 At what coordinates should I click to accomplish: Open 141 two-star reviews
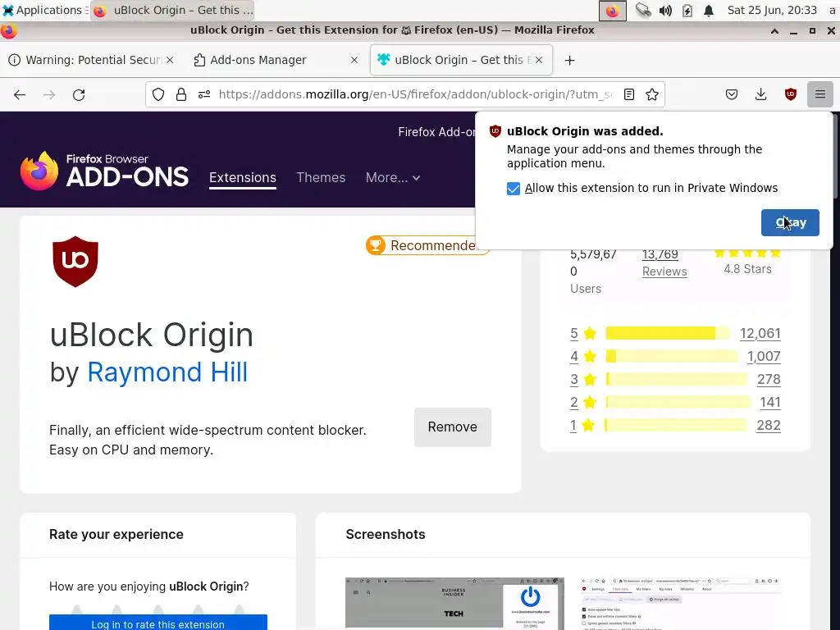769,402
